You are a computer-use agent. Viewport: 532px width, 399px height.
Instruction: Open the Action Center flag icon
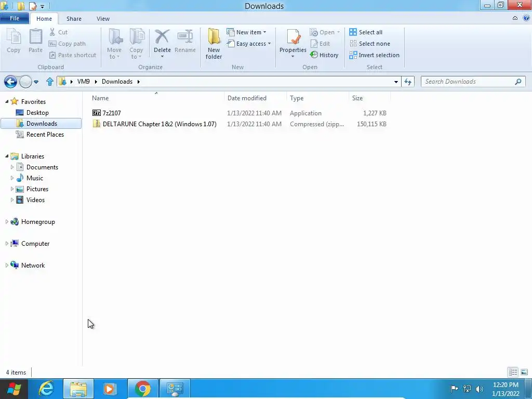tap(454, 389)
